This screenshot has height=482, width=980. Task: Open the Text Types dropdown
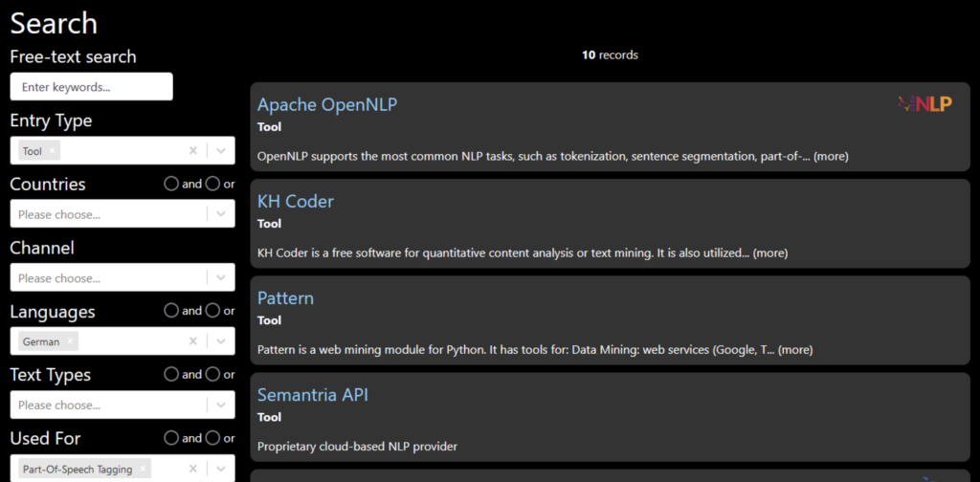coord(122,405)
